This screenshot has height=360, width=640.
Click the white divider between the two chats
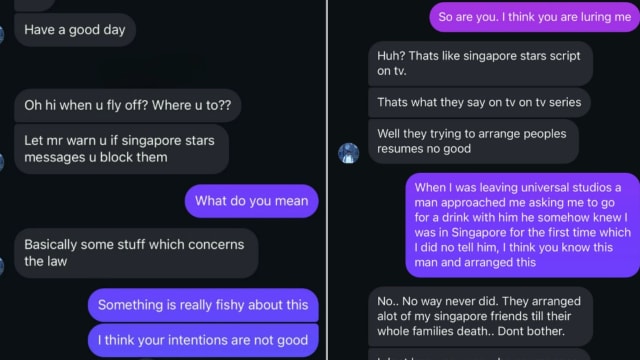point(327,180)
